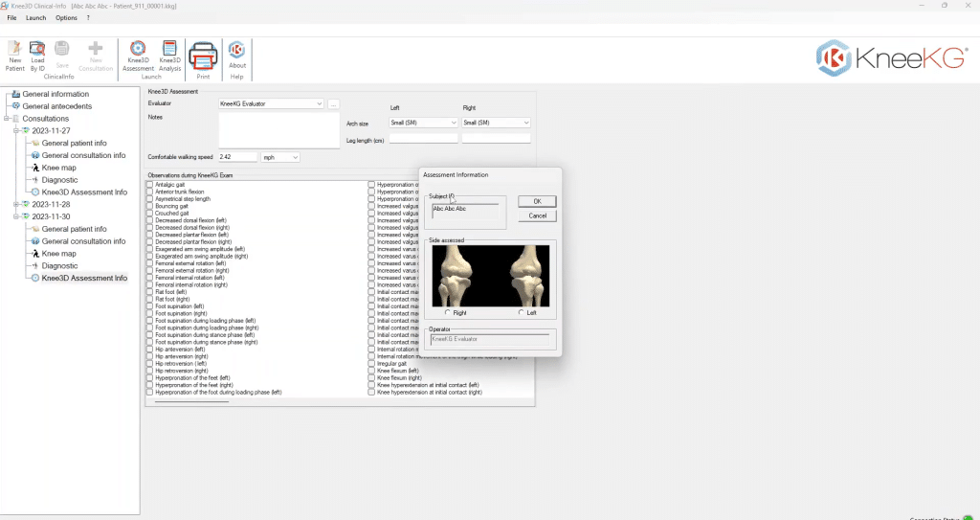The height and width of the screenshot is (520, 980).
Task: Open the File menu
Action: (11, 18)
